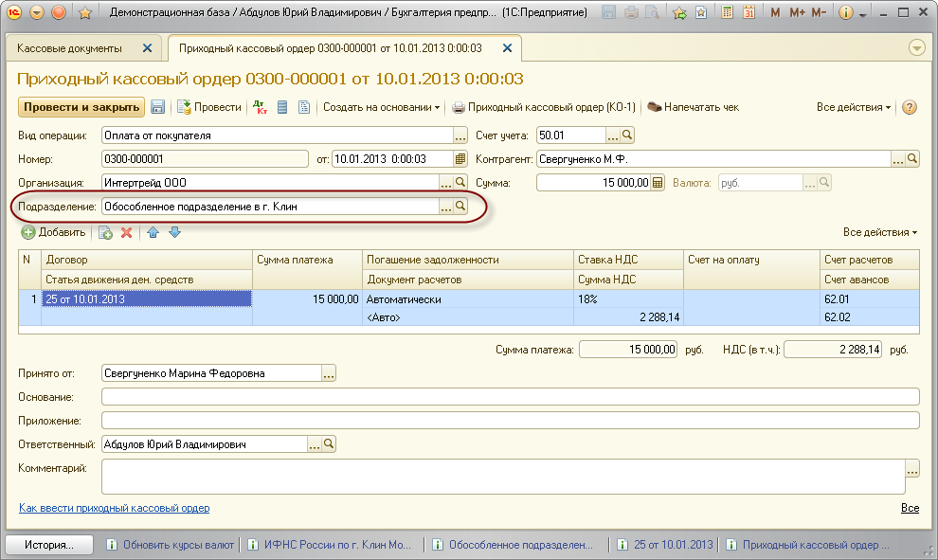Screen dimensions: 938x560
Task: Print Приходный кассовый ордер (КО-1)
Action: click(x=544, y=107)
